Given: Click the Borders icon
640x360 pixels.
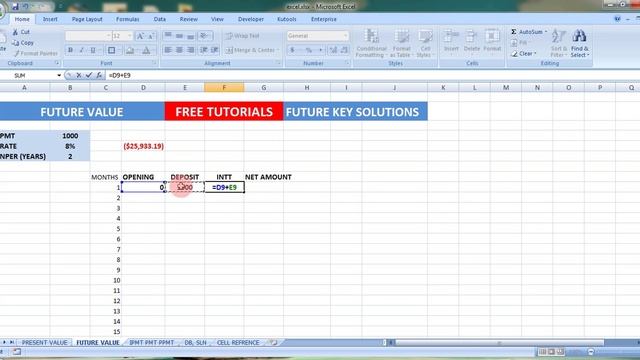Looking at the screenshot, I should point(111,50).
